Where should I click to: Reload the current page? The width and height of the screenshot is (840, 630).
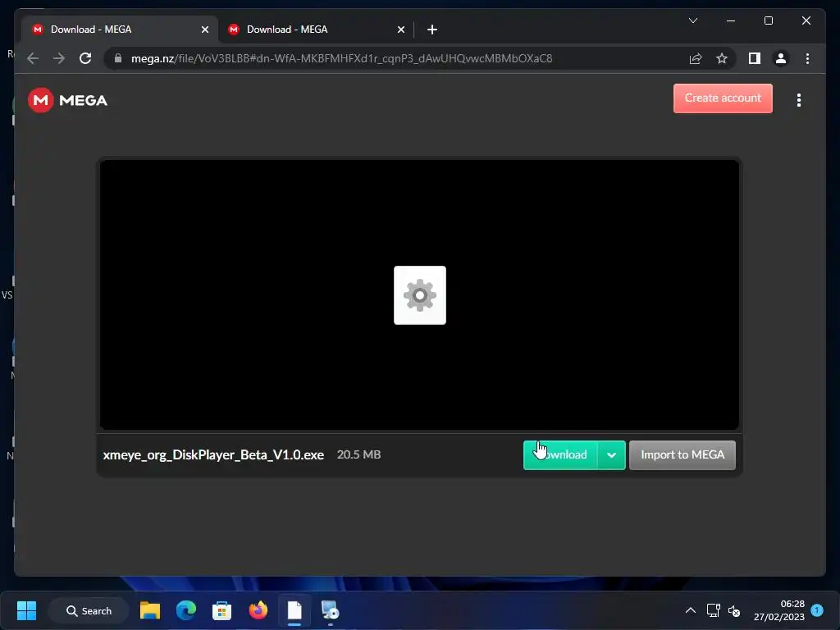(x=85, y=58)
